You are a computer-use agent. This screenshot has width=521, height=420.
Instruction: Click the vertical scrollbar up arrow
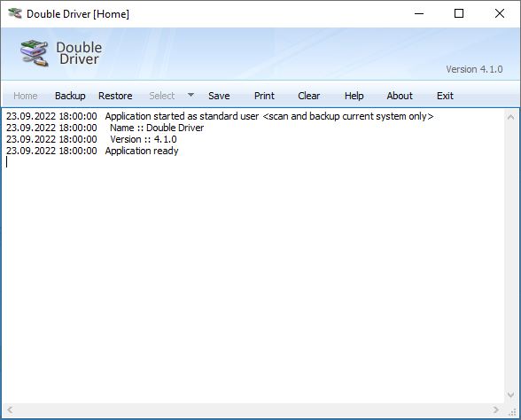click(x=510, y=117)
